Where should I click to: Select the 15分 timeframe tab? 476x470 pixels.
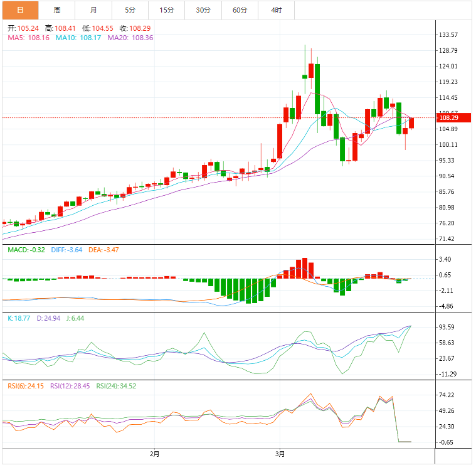pos(167,10)
